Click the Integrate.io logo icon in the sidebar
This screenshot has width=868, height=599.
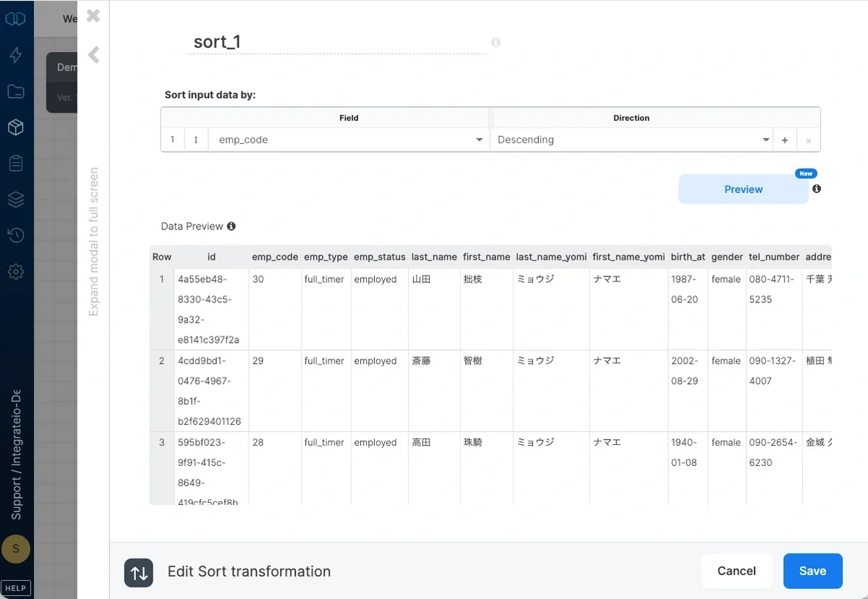coord(16,19)
